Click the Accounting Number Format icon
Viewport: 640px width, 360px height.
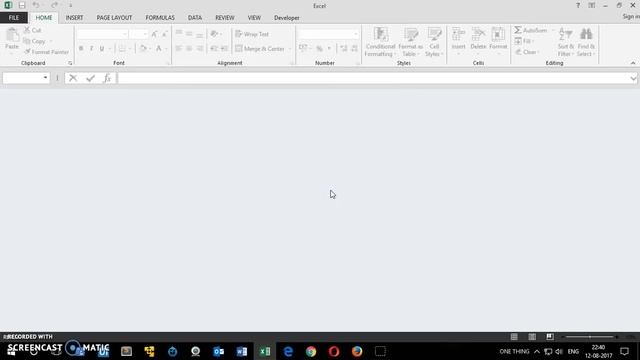(x=303, y=49)
